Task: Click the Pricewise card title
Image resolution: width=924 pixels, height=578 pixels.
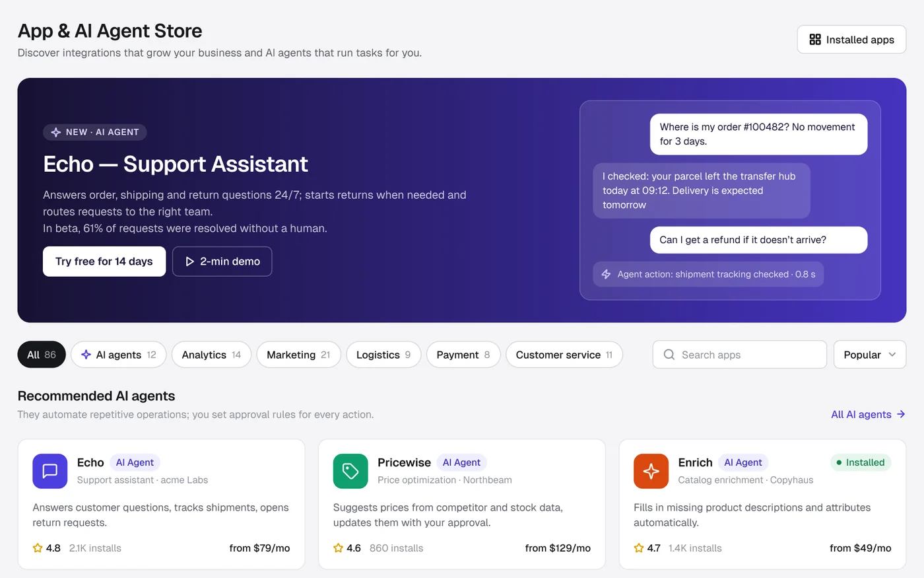Action: click(404, 462)
